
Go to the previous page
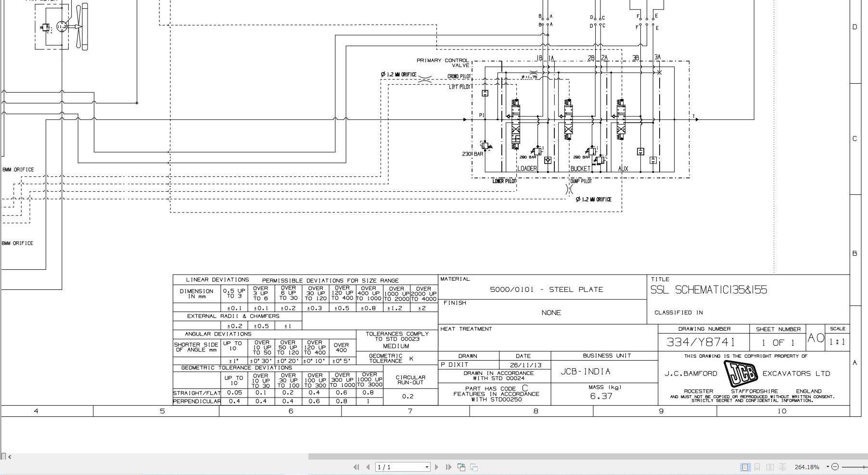368,466
